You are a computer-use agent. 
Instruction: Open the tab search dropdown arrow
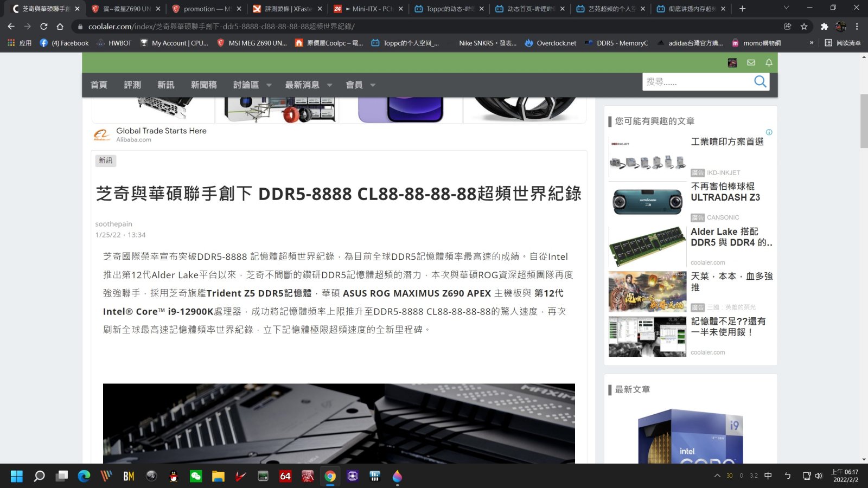[786, 8]
